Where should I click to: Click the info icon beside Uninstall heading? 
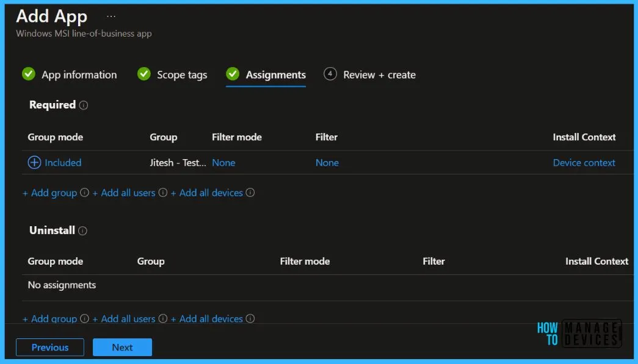pos(83,230)
